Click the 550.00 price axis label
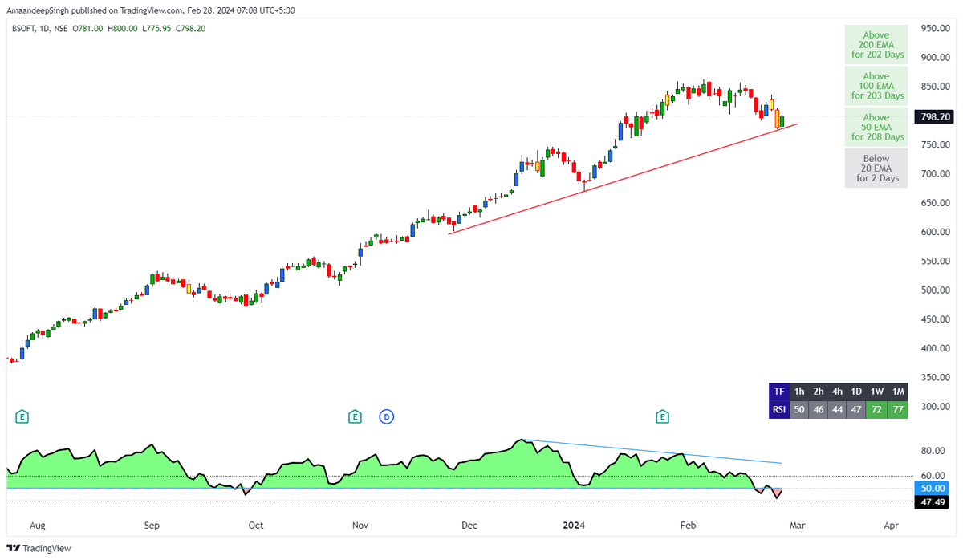This screenshot has width=963, height=560. point(936,262)
